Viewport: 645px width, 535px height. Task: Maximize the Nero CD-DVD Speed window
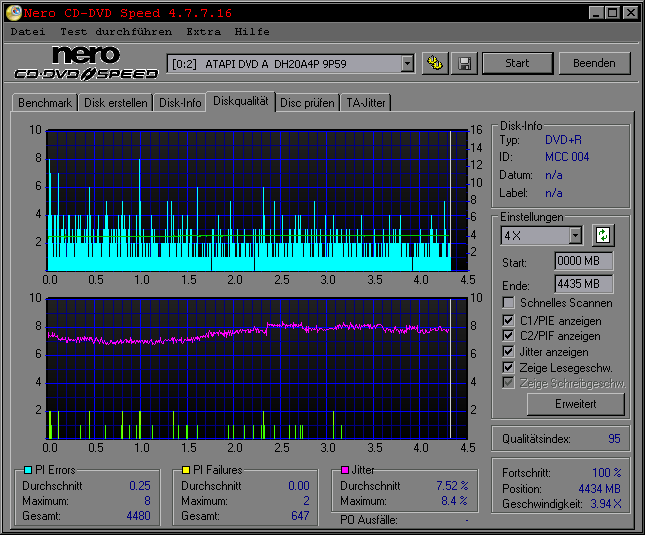coord(613,13)
